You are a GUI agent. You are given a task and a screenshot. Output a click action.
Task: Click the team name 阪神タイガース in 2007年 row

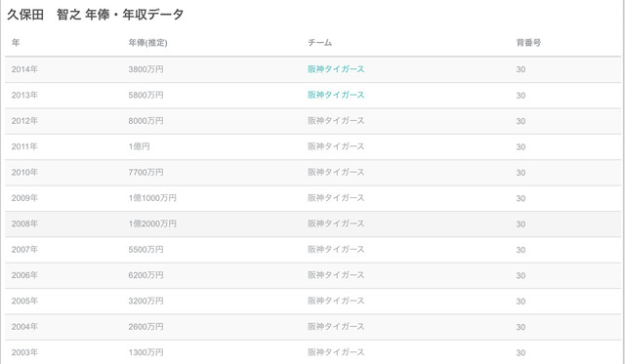[x=336, y=249]
